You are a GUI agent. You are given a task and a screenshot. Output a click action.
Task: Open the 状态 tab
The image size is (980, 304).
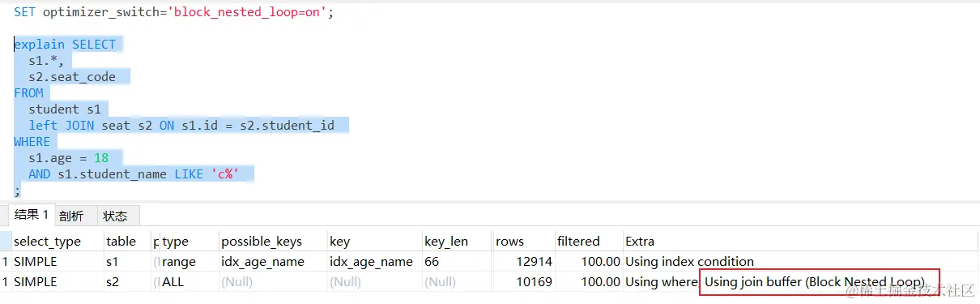(x=116, y=216)
